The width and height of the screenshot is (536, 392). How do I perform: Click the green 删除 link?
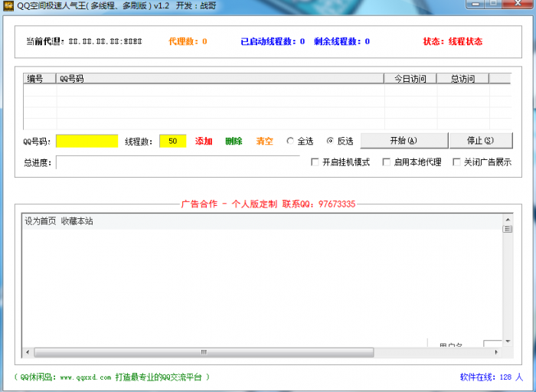(234, 141)
